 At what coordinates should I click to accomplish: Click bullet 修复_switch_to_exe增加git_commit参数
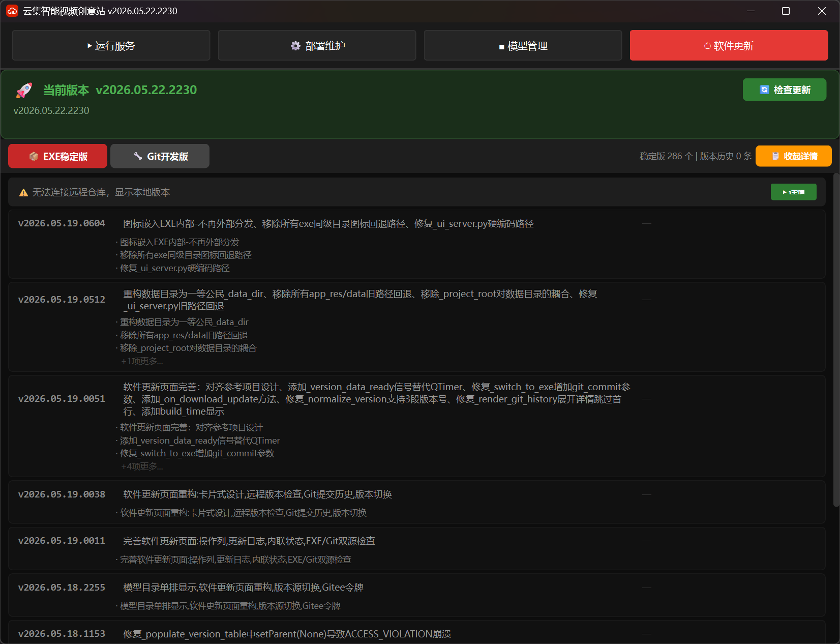(197, 453)
